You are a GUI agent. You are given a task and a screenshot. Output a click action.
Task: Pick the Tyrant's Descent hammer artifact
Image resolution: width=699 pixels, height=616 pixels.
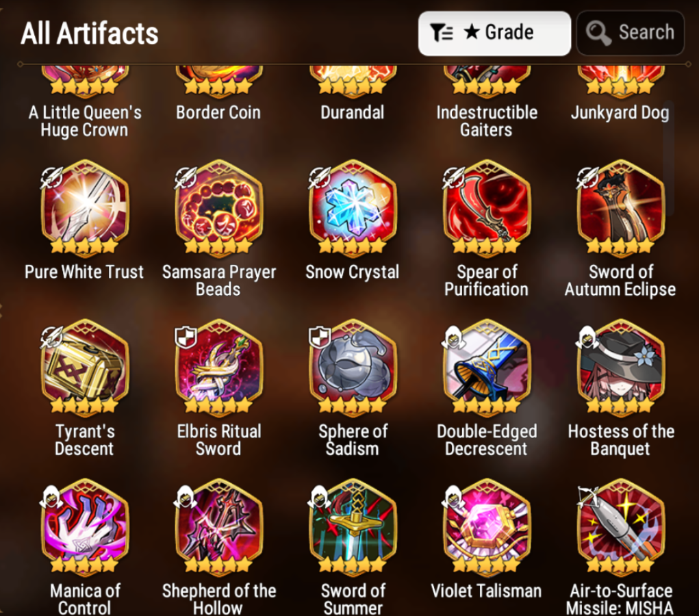85,368
